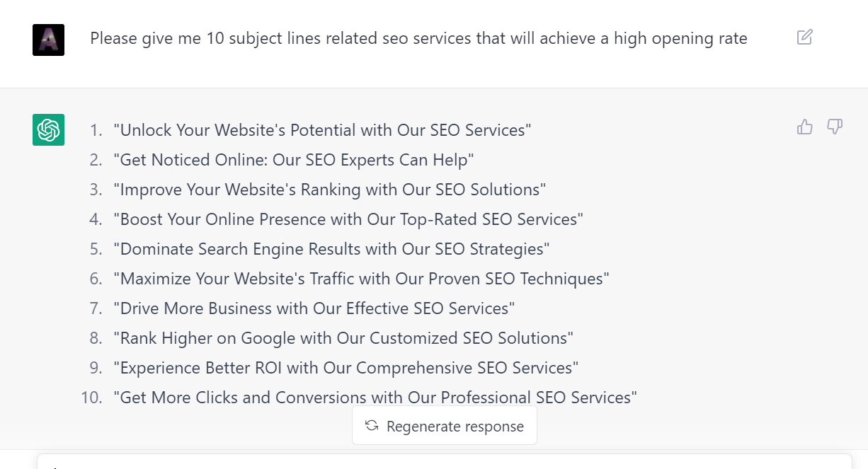Click the "Unlock Your Website's Potential" line

pyautogui.click(x=322, y=130)
